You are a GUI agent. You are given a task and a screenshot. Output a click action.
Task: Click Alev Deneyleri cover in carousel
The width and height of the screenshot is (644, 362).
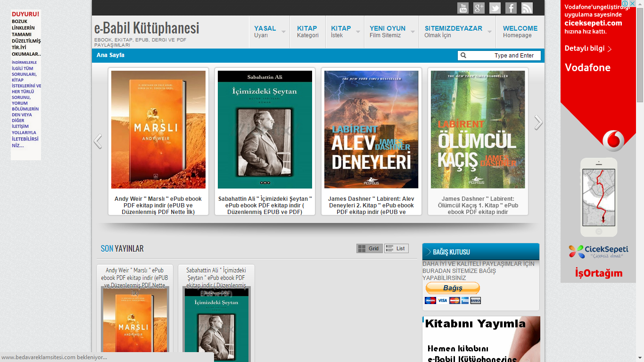point(371,130)
